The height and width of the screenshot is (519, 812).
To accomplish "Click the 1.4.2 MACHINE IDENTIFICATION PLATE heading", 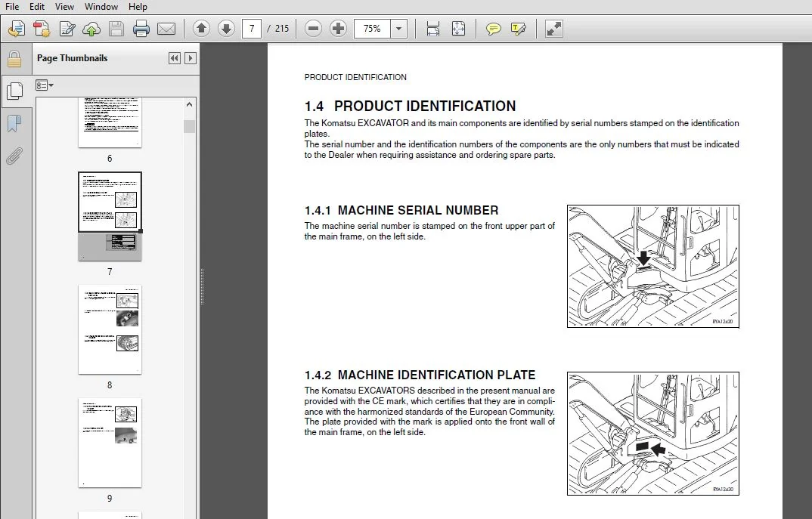I will (x=420, y=375).
